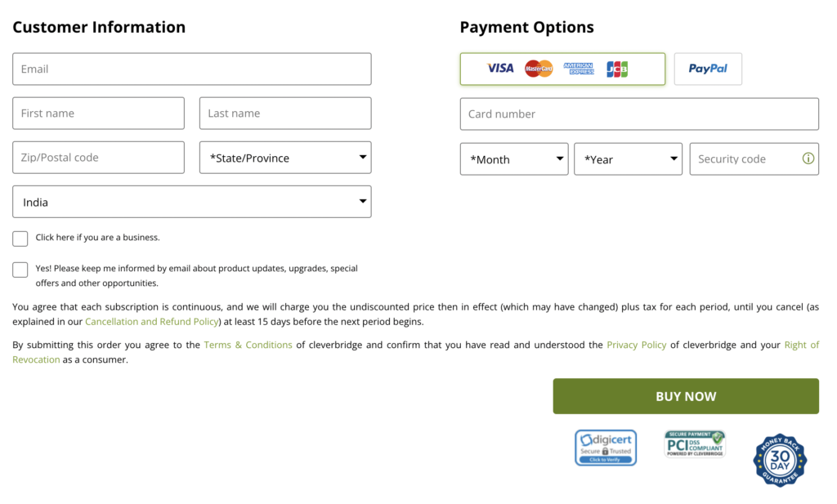
Task: Check the "Click here if you are a business" box
Action: click(x=20, y=239)
